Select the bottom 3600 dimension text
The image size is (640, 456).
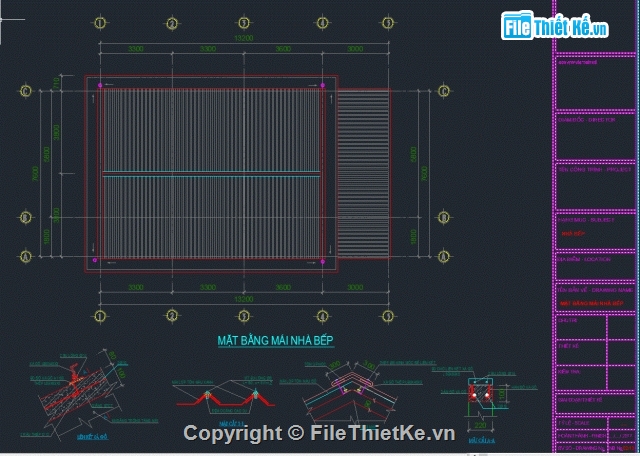click(283, 287)
